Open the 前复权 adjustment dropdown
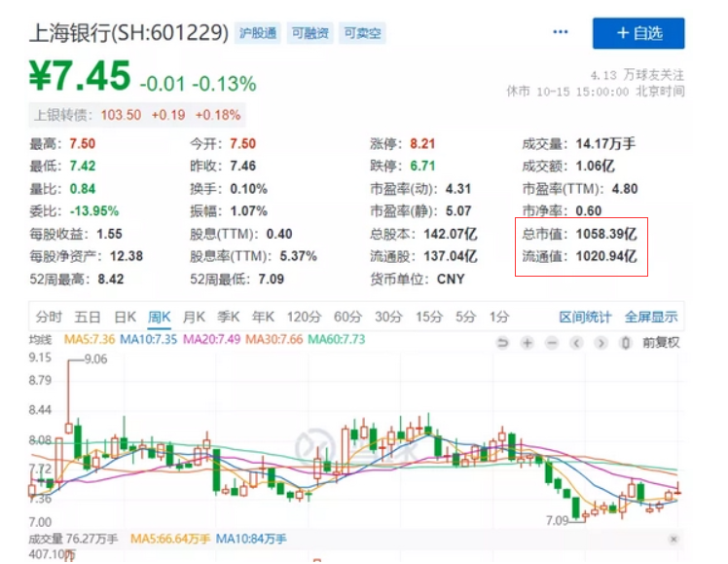The image size is (728, 564). (661, 343)
